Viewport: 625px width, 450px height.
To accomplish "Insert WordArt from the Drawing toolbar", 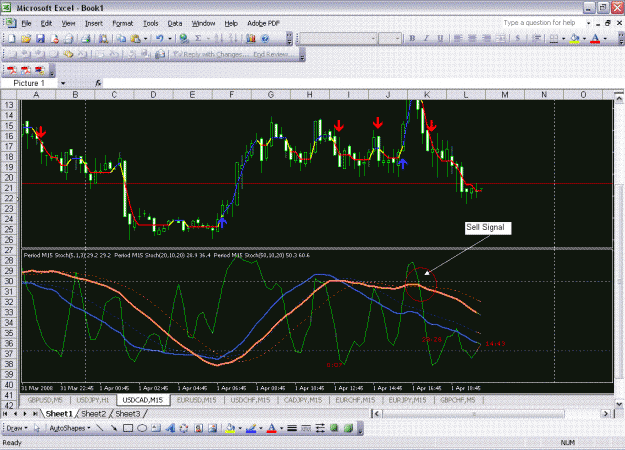I will [x=170, y=428].
